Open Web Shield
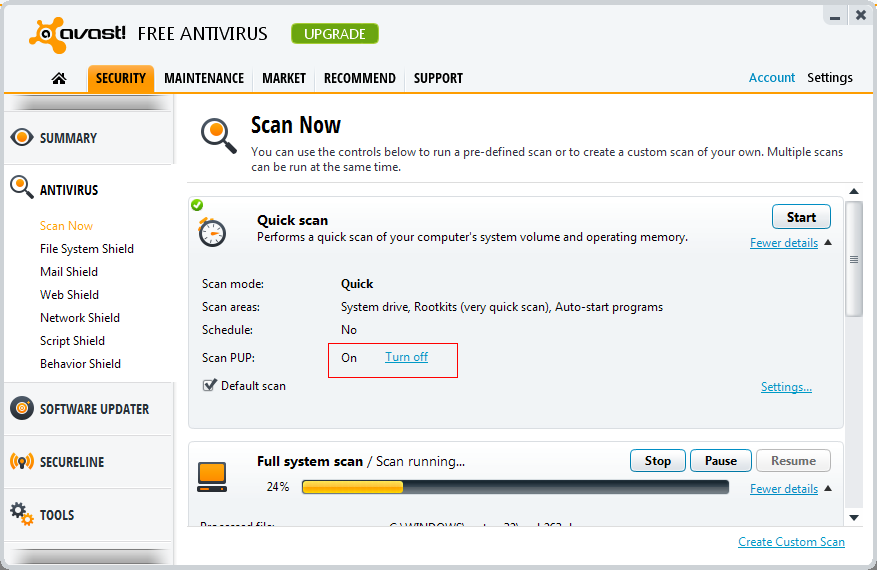 (x=69, y=295)
